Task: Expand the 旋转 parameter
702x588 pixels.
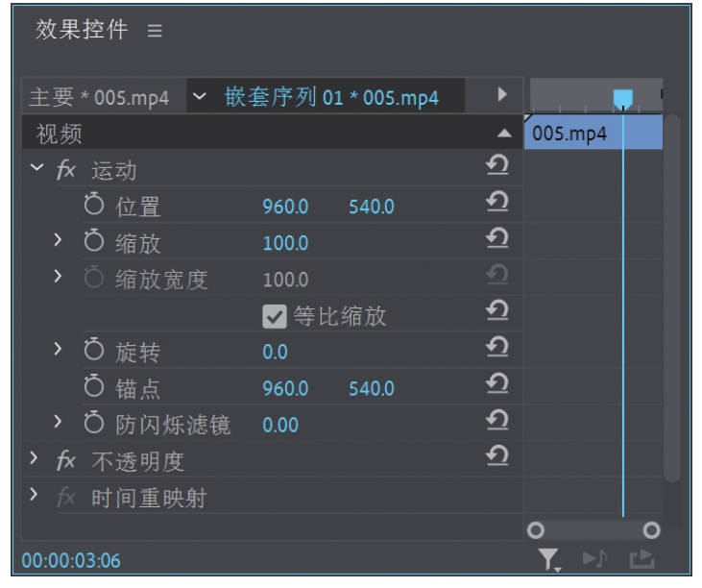Action: pyautogui.click(x=58, y=349)
